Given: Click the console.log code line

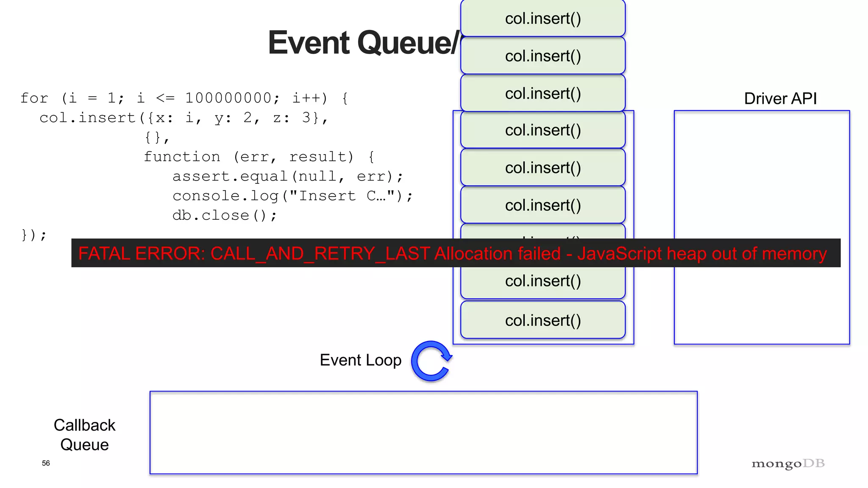Looking at the screenshot, I should 292,196.
